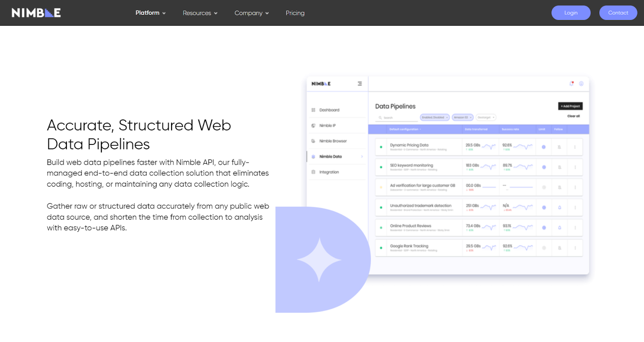Click the follow bell for Dynamic Pricing Data

tap(559, 147)
